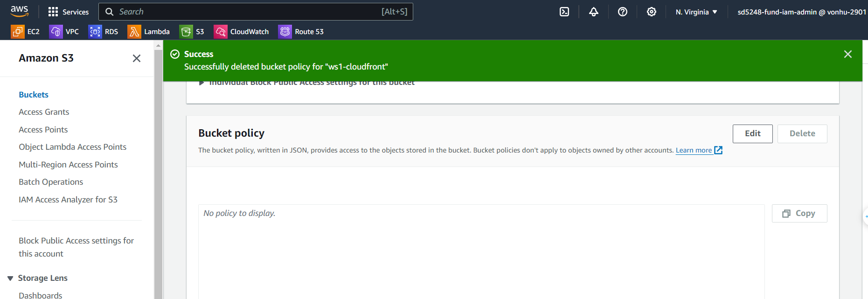The width and height of the screenshot is (868, 299).
Task: Open the help question mark icon
Action: tap(622, 12)
